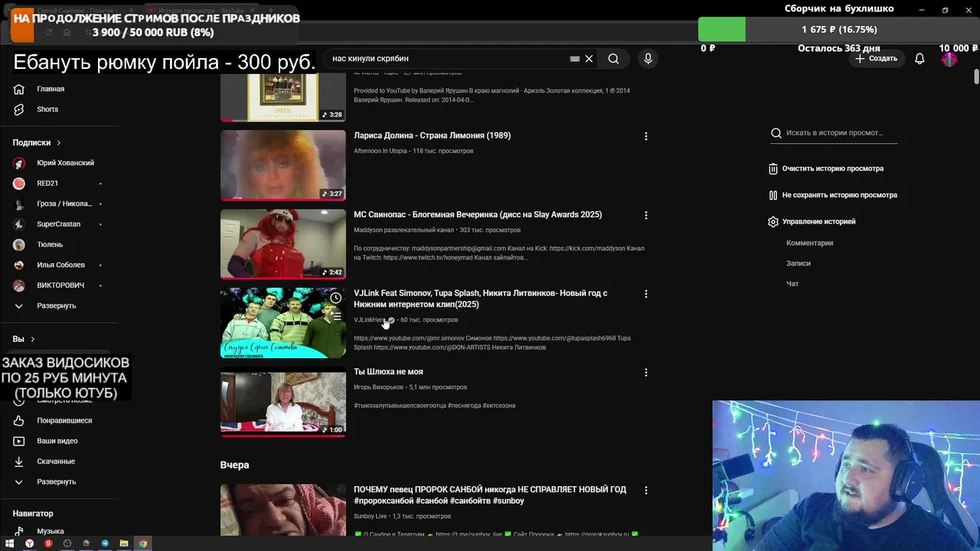Expand Вы list with lower Развернуть

tap(56, 482)
